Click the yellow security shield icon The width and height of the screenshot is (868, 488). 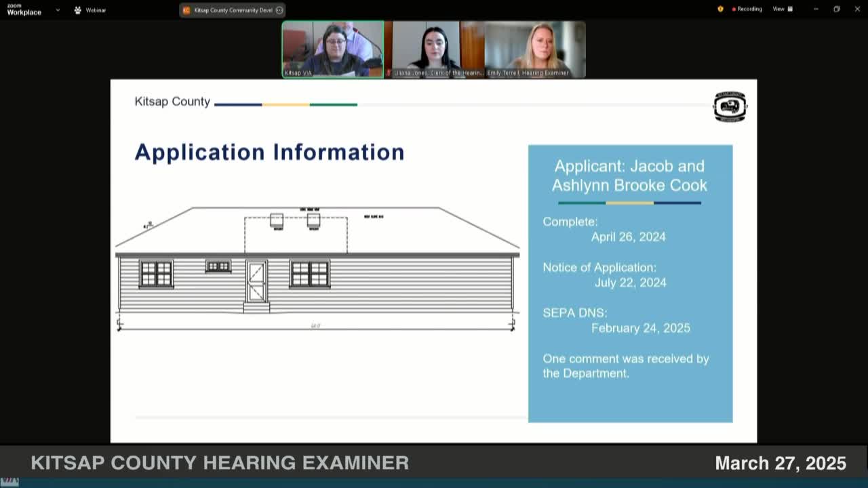tap(720, 9)
